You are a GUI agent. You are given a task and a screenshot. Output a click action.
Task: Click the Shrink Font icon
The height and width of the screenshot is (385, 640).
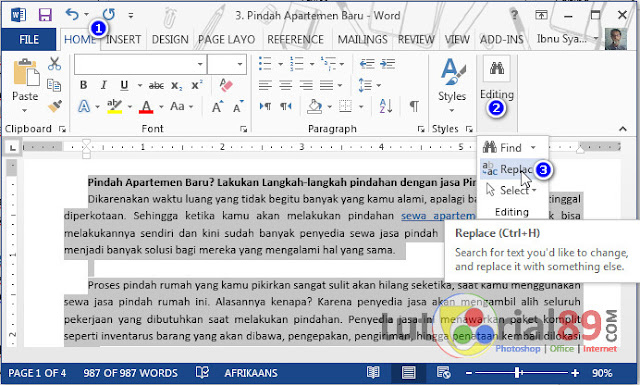(x=238, y=107)
